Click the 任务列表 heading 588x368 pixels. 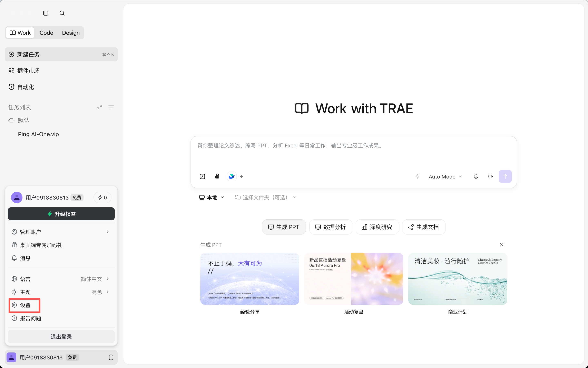pyautogui.click(x=20, y=107)
